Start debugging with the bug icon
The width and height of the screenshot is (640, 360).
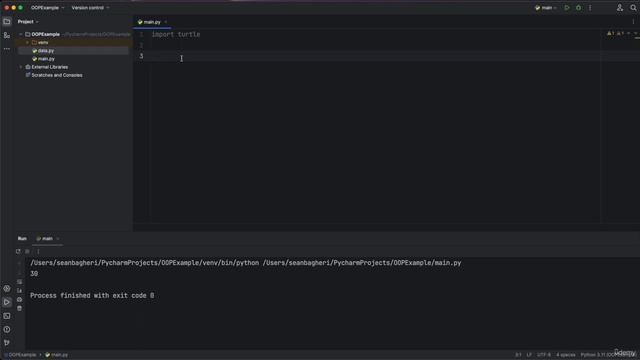(x=578, y=8)
